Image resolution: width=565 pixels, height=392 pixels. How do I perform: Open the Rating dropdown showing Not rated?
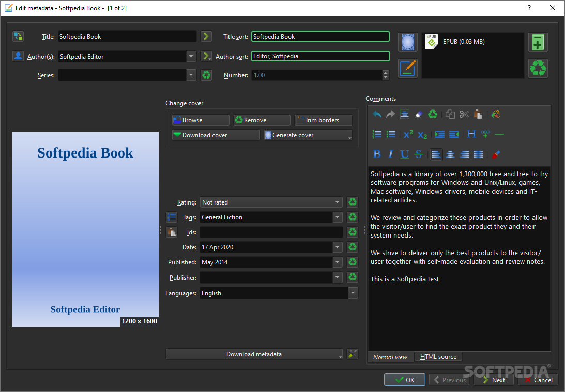tap(271, 202)
